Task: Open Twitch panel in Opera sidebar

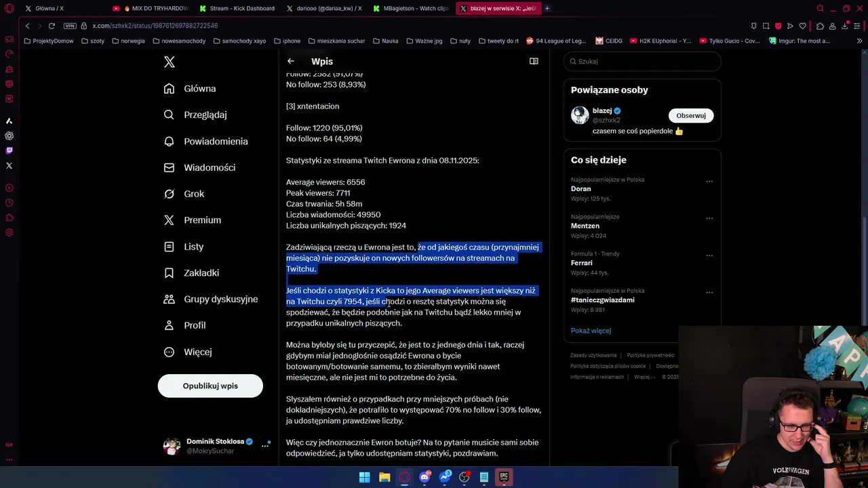Action: click(9, 150)
